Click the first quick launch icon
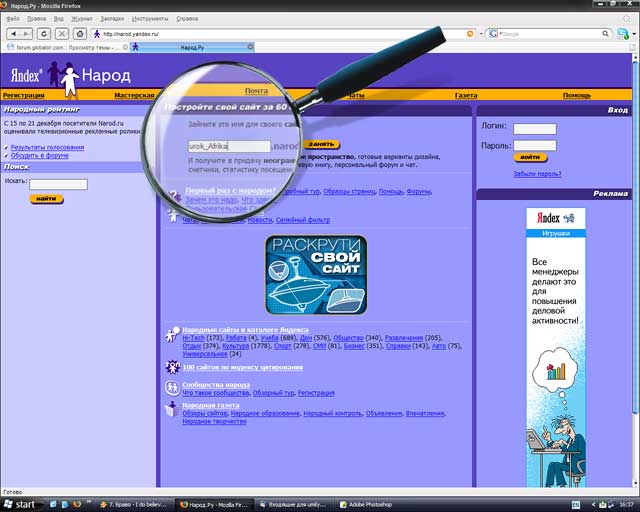Screen dimensions: 640x512 [x=53, y=505]
